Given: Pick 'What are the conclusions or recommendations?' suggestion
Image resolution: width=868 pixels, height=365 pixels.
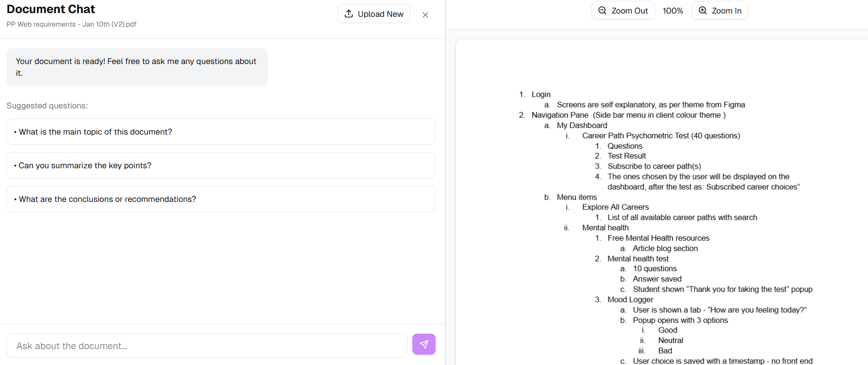Looking at the screenshot, I should point(221,199).
